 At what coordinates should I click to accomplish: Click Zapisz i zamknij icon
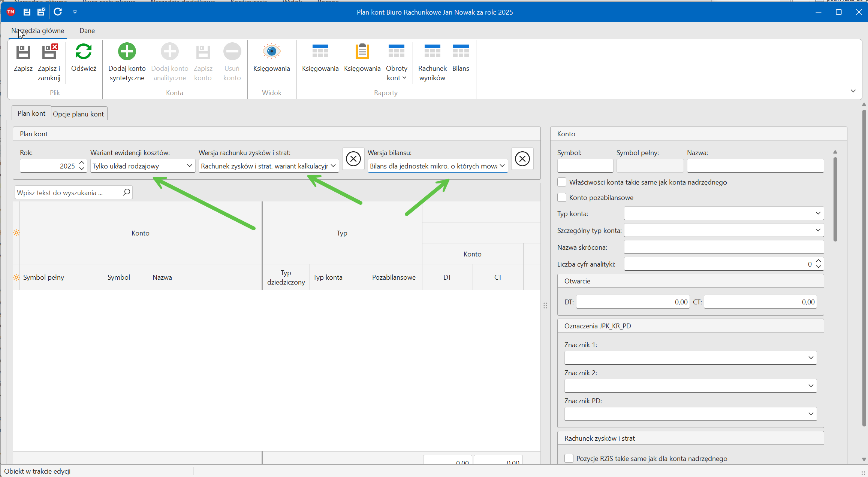(x=49, y=52)
